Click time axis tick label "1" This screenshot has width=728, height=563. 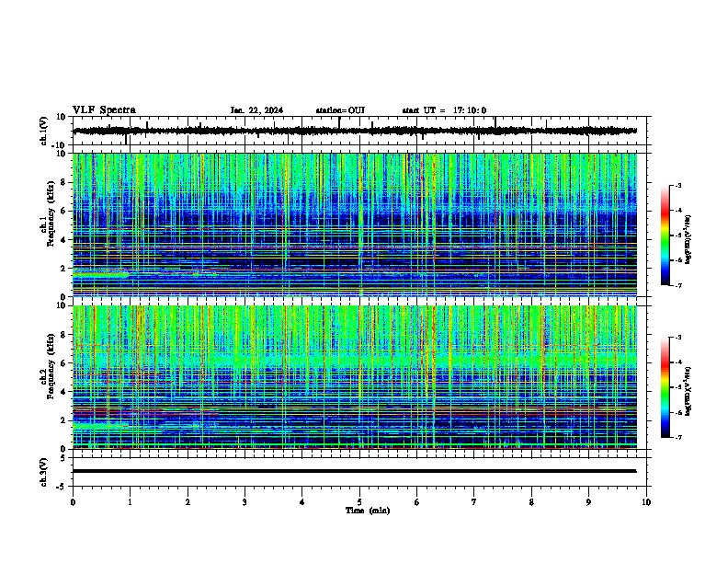pyautogui.click(x=130, y=502)
